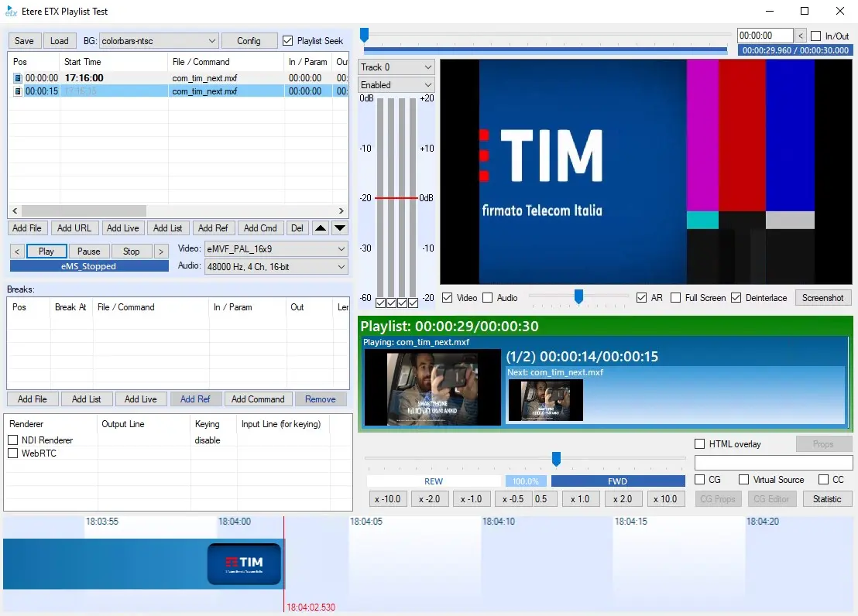Click the x 2.0 forward speed button
Screen dimensions: 858x616
point(624,499)
